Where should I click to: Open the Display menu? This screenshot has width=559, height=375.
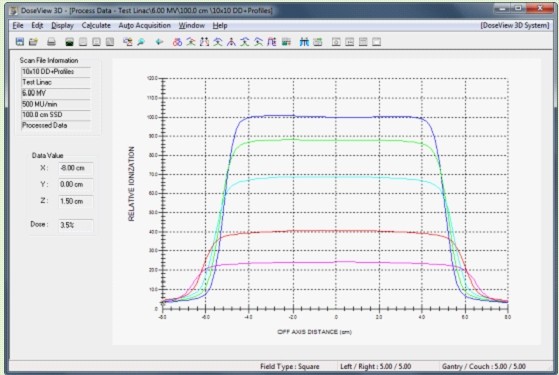tap(62, 25)
